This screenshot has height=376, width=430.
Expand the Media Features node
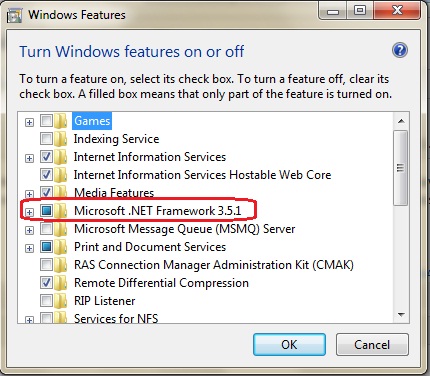coord(29,194)
